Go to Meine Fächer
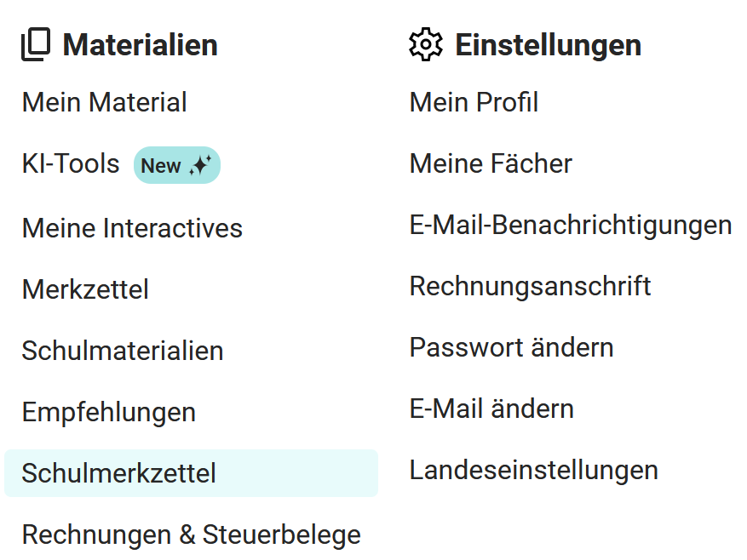Viewport: 747px width, 560px height. 491,163
